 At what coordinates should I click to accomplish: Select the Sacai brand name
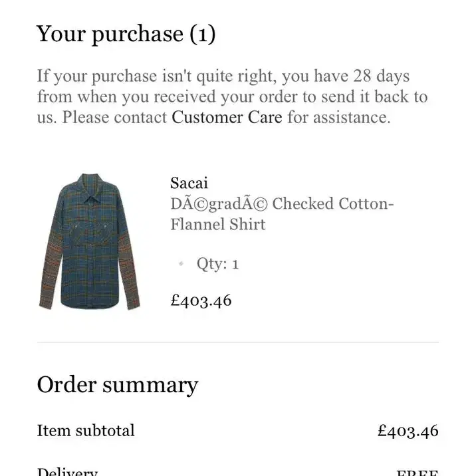coord(189,183)
